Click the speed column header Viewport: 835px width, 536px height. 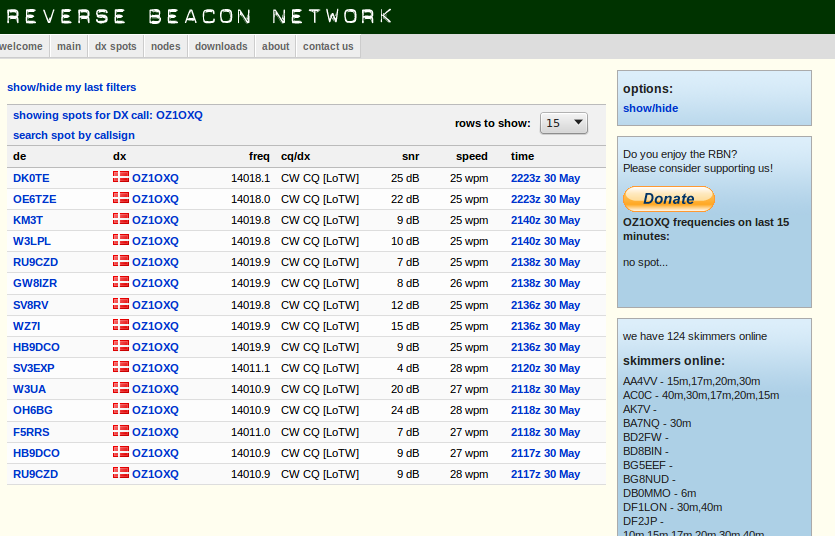[x=472, y=156]
